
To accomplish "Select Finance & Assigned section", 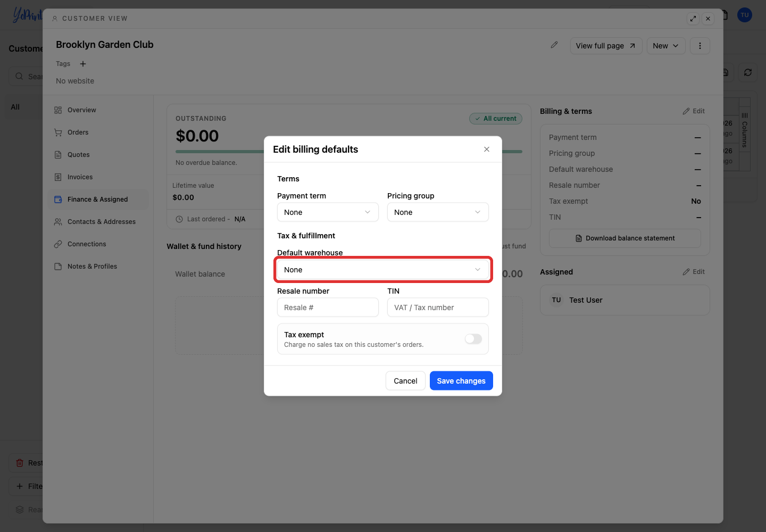I will (x=98, y=199).
